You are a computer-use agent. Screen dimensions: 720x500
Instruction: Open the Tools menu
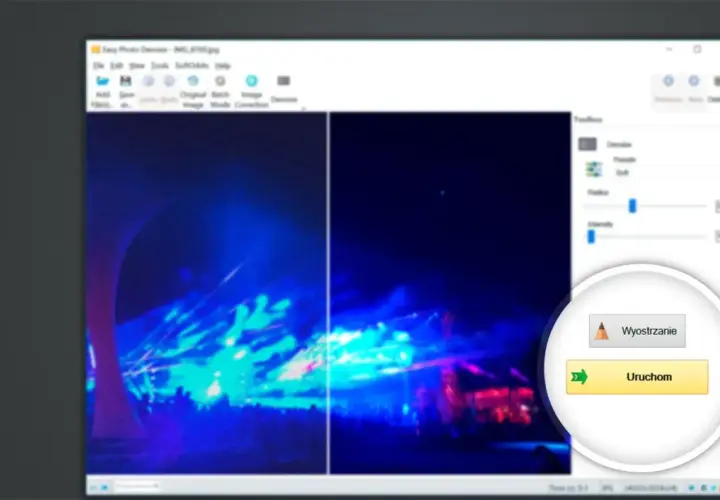(160, 66)
